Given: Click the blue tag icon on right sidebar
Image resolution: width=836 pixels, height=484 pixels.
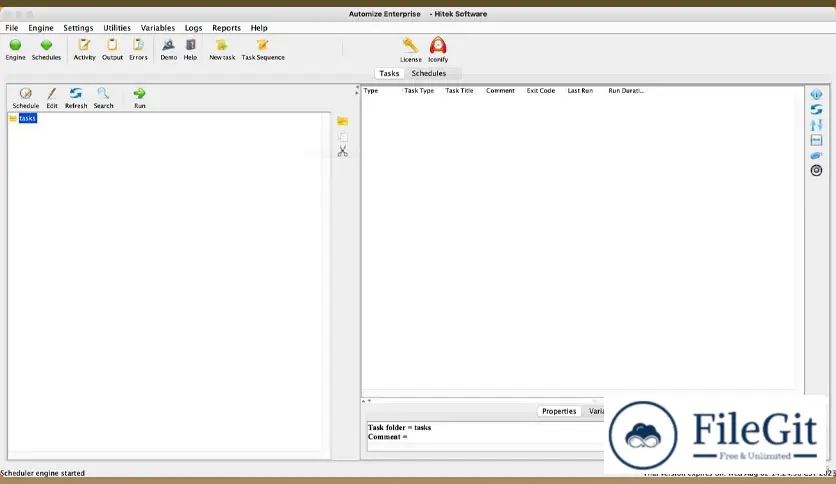Looking at the screenshot, I should click(x=816, y=155).
